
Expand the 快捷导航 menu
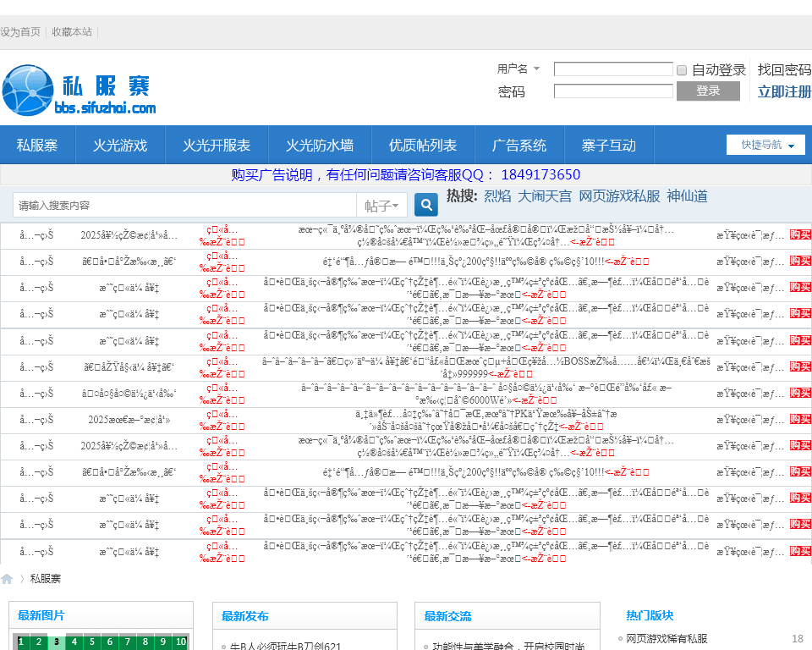(x=766, y=145)
